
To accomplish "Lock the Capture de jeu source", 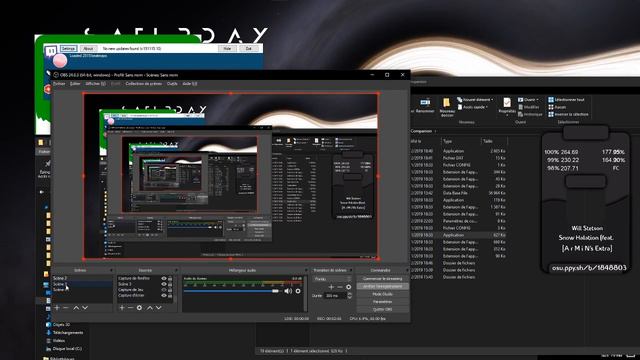I will point(170,290).
